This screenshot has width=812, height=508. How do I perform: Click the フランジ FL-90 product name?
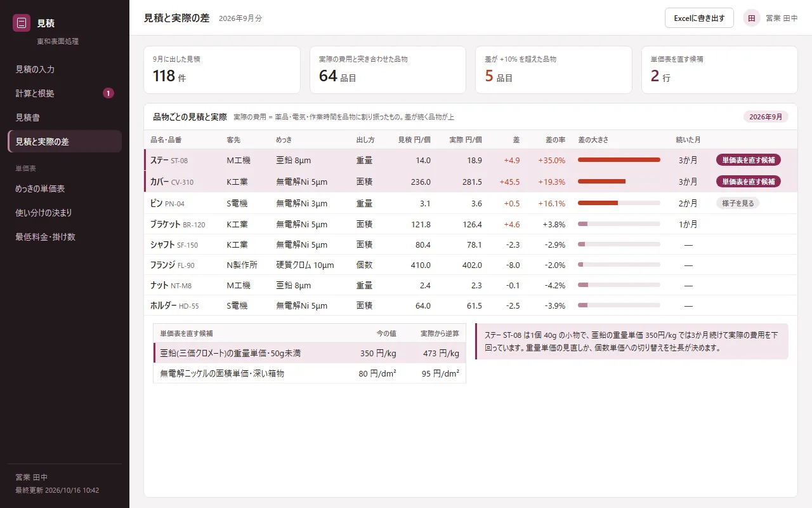pos(173,265)
